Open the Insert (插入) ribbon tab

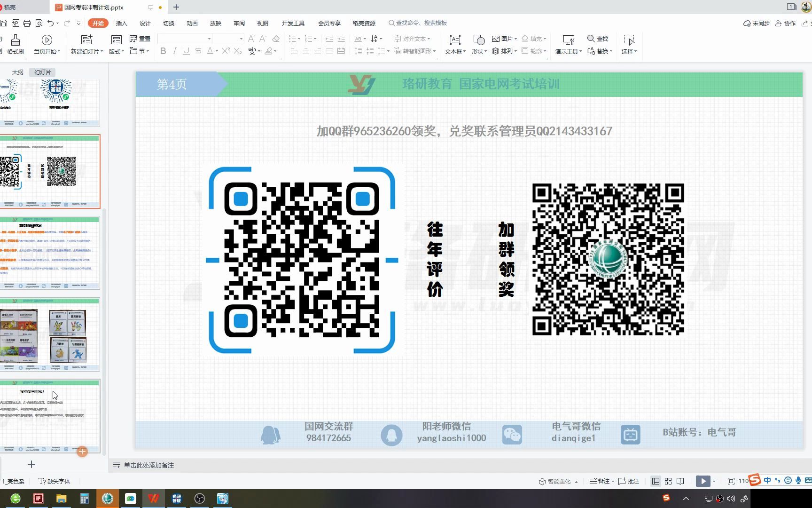pyautogui.click(x=122, y=23)
